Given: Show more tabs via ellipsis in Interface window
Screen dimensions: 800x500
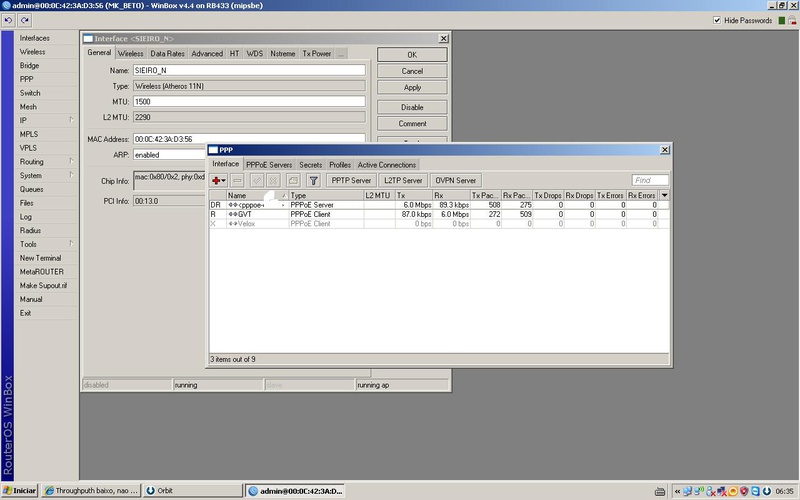Looking at the screenshot, I should pos(341,54).
